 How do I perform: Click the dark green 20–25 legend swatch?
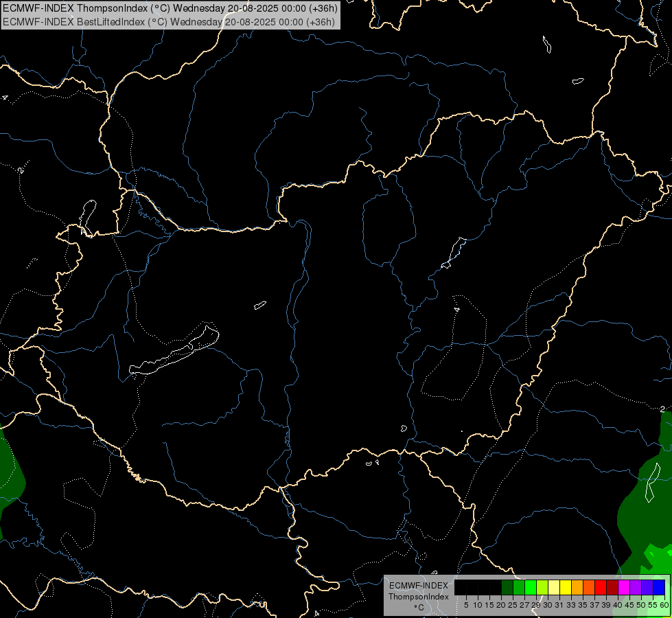point(507,587)
